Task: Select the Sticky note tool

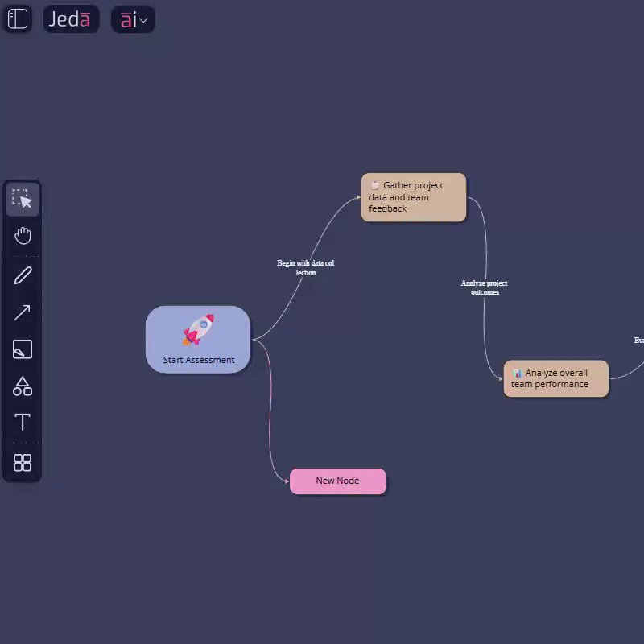Action: click(x=23, y=349)
